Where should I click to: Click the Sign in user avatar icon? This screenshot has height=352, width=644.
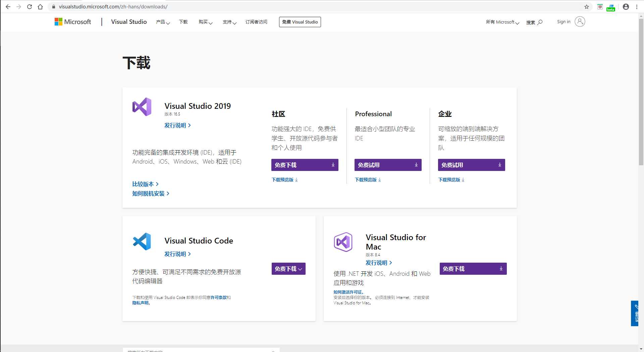pos(580,21)
